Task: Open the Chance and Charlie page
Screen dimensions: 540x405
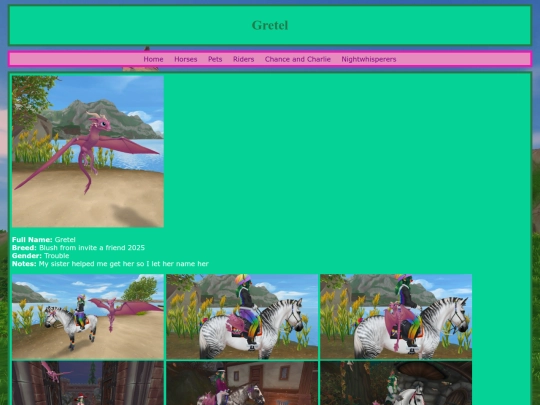Action: (298, 59)
